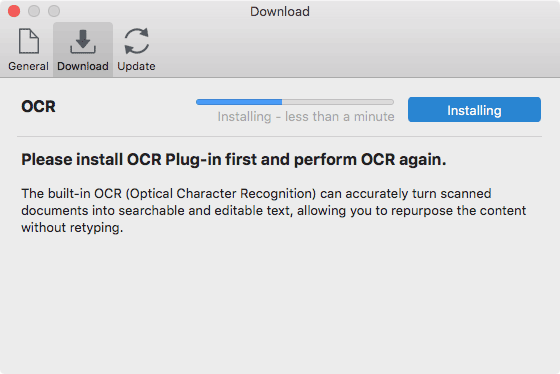The image size is (560, 374).
Task: Close the window with red button
Action: [x=14, y=11]
